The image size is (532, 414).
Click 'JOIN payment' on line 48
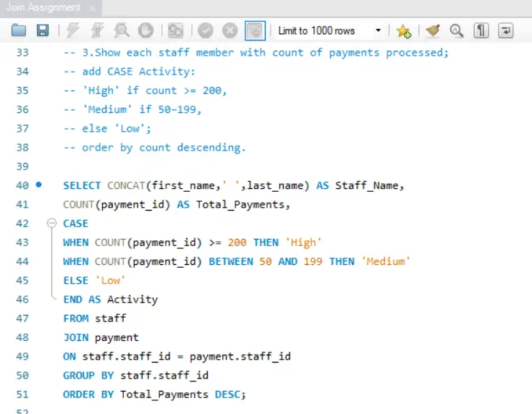(101, 338)
